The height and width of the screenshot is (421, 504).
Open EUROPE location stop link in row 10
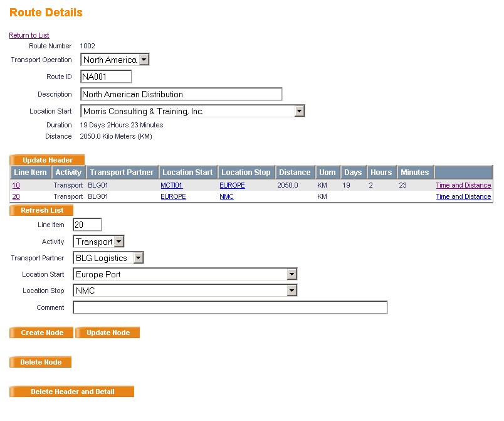[232, 185]
